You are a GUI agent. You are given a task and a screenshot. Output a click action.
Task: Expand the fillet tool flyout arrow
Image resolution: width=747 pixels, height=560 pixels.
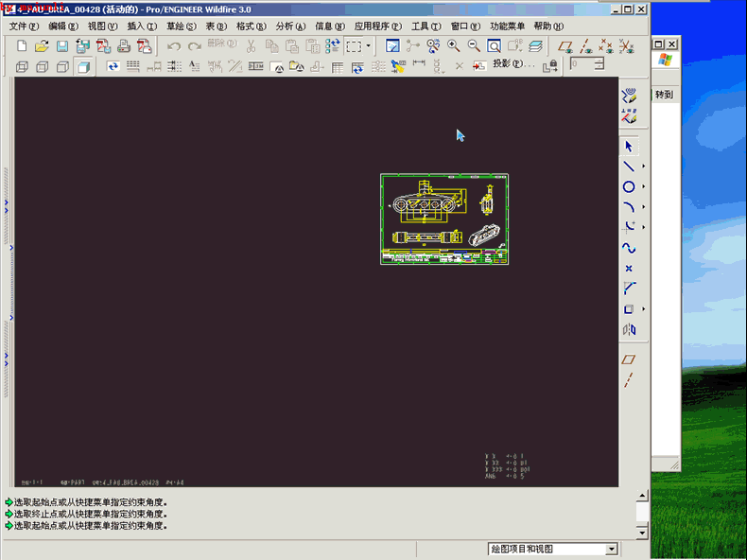click(x=643, y=227)
